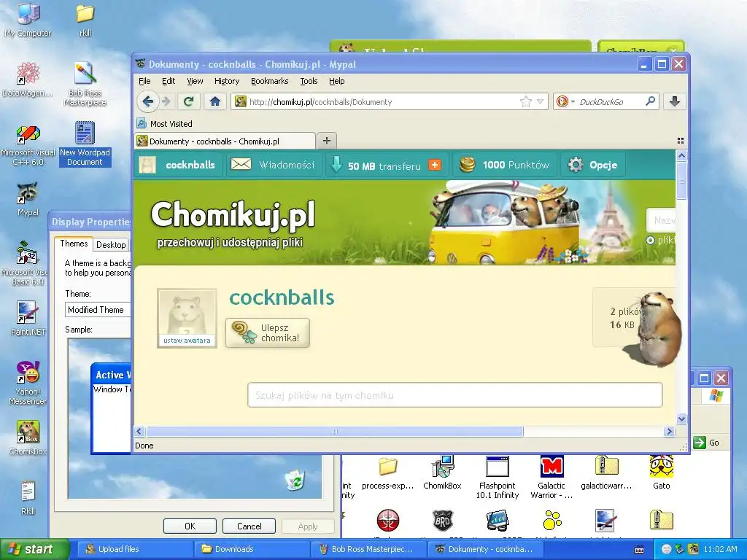Open the Bookmarks menu
The width and height of the screenshot is (747, 560).
pos(270,81)
